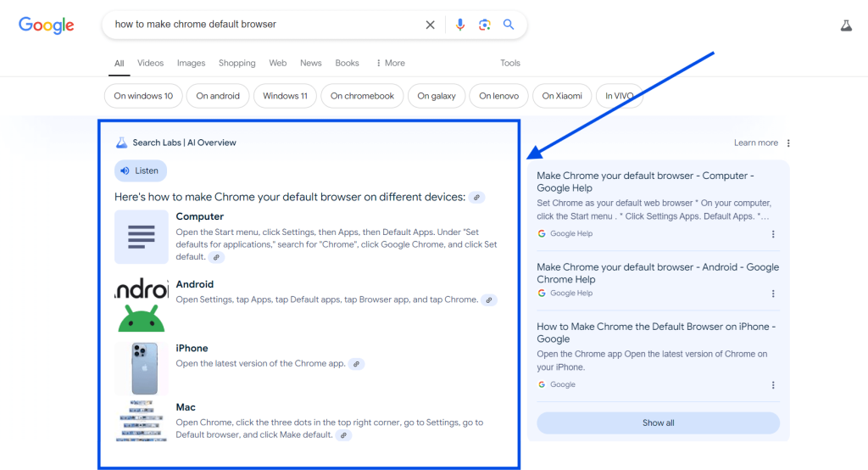Select the On chromebook chip
The height and width of the screenshot is (470, 868).
[362, 96]
